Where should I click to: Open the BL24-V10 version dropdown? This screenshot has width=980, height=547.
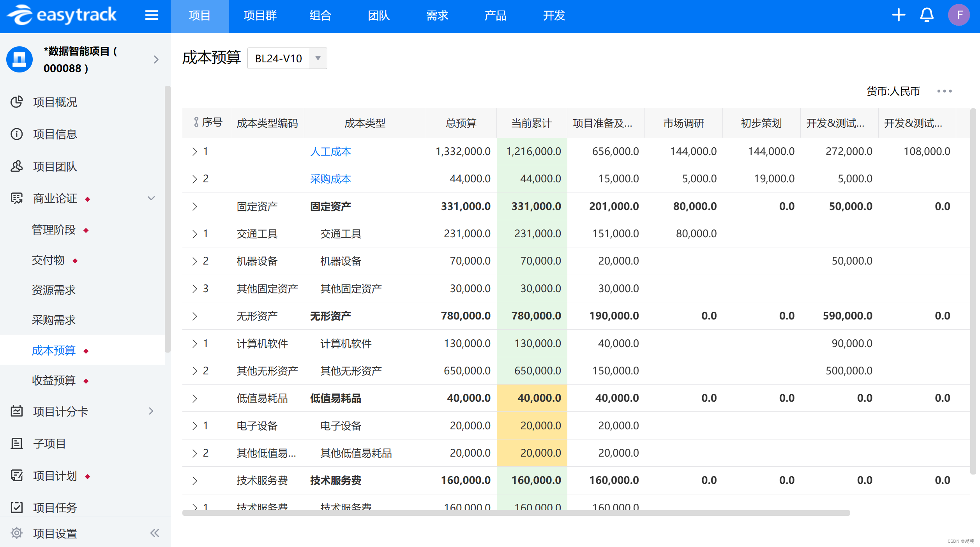287,58
